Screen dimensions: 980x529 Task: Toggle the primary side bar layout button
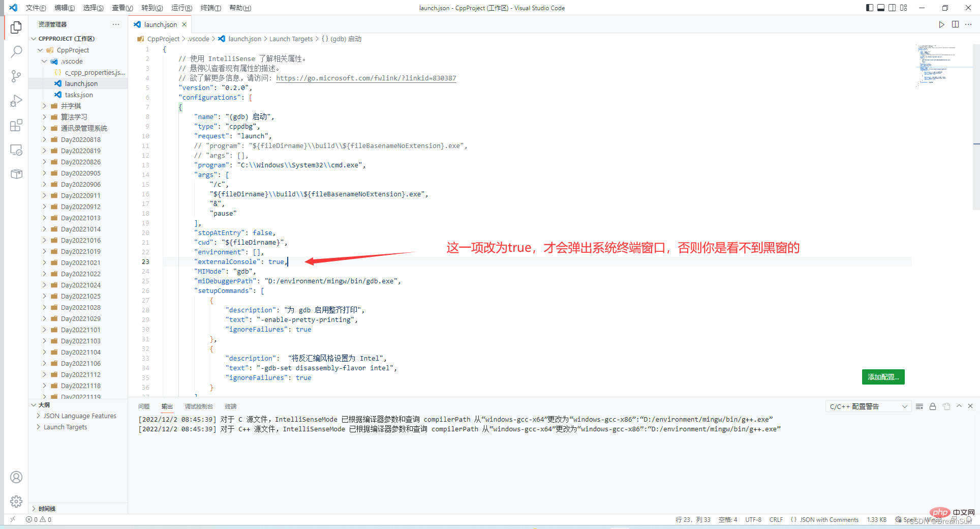(x=870, y=8)
